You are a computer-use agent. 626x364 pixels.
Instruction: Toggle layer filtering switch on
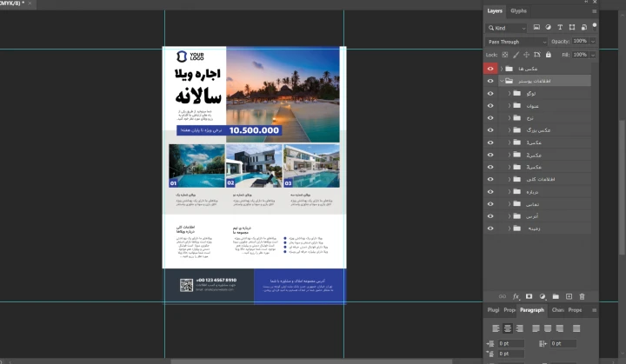(595, 26)
